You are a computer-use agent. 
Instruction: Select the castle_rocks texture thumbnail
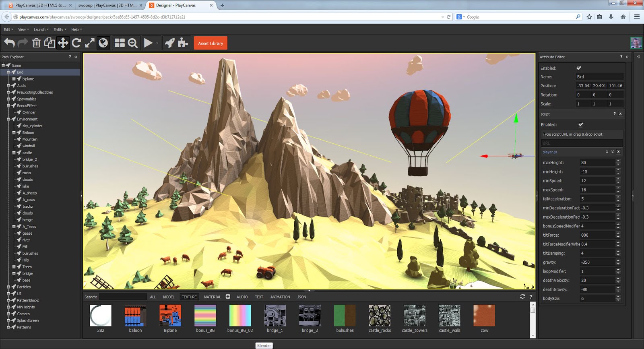pos(380,315)
